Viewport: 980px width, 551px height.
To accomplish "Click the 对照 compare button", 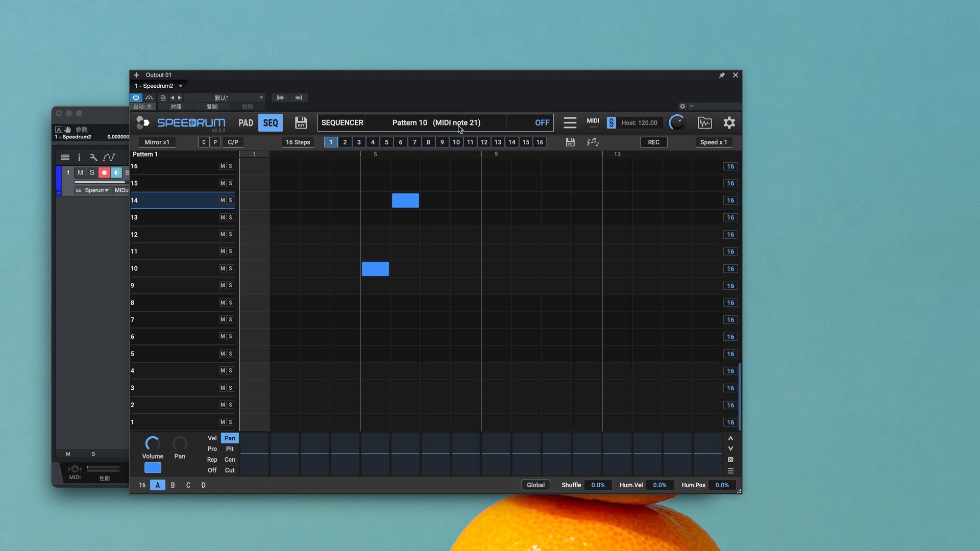I will (176, 107).
